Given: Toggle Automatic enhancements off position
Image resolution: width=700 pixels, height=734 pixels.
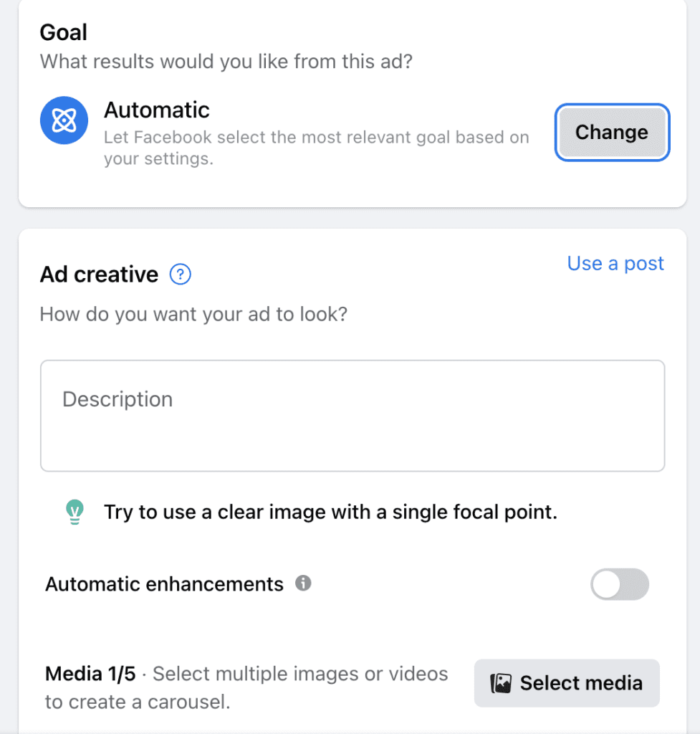Looking at the screenshot, I should [x=619, y=584].
